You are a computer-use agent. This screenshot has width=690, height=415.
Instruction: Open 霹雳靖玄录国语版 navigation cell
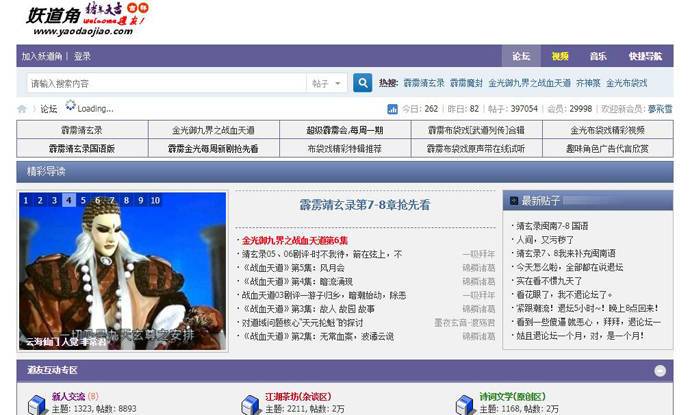pos(82,149)
